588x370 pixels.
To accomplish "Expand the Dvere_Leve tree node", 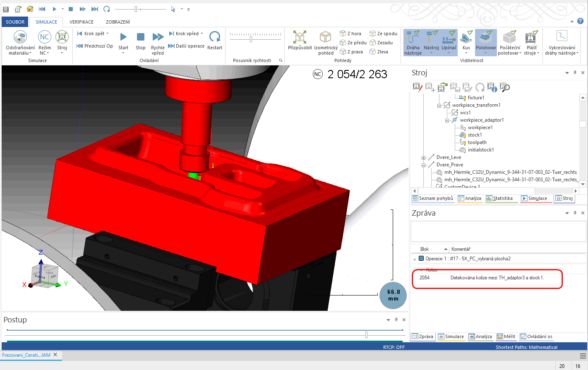I will 423,158.
